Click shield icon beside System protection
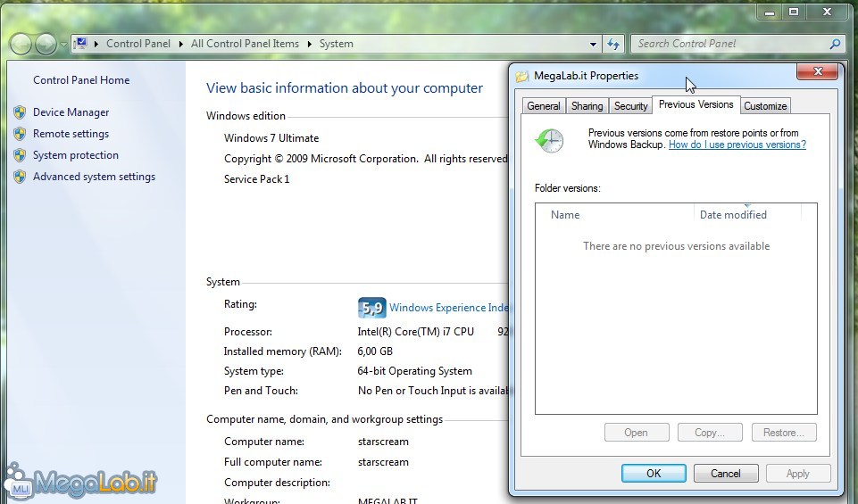 pyautogui.click(x=20, y=155)
